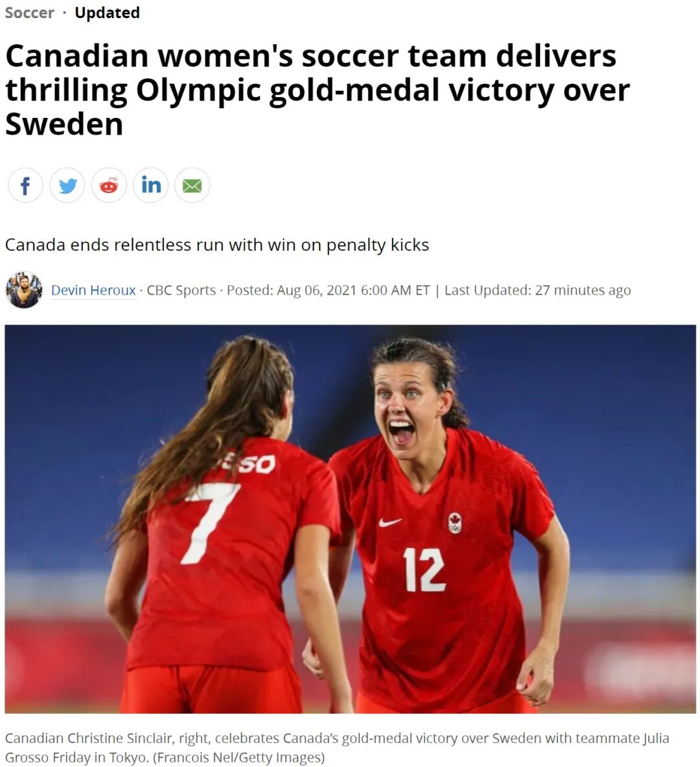
Task: Open the Soccer category link
Action: pos(29,13)
